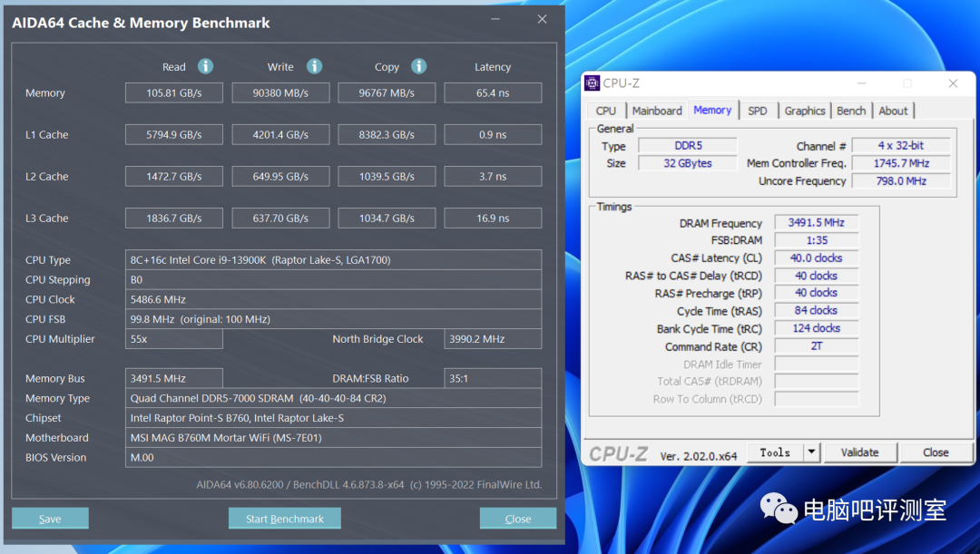Click the L2 Cache latency value 3.7 ns
Screen dimensions: 980x554
point(493,177)
